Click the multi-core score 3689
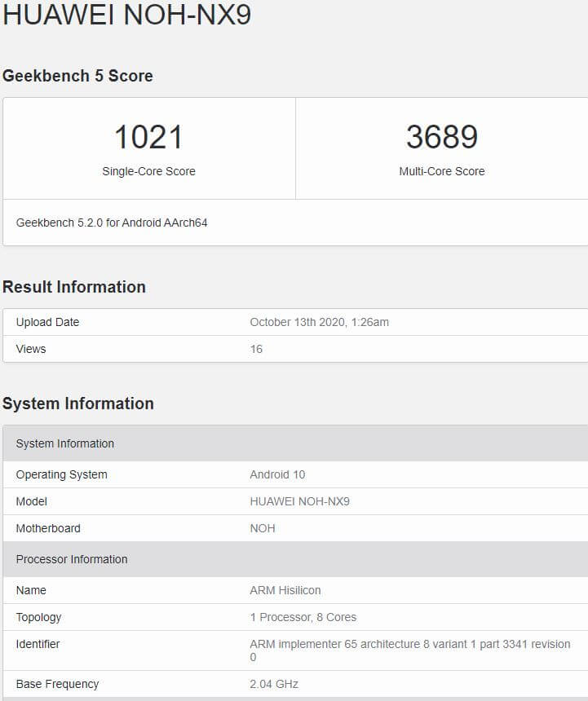This screenshot has width=588, height=701. pyautogui.click(x=442, y=137)
